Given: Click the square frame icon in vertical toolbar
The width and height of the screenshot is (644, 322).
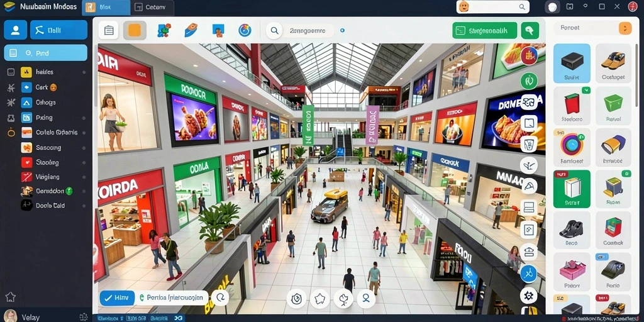Looking at the screenshot, I should point(529,123).
